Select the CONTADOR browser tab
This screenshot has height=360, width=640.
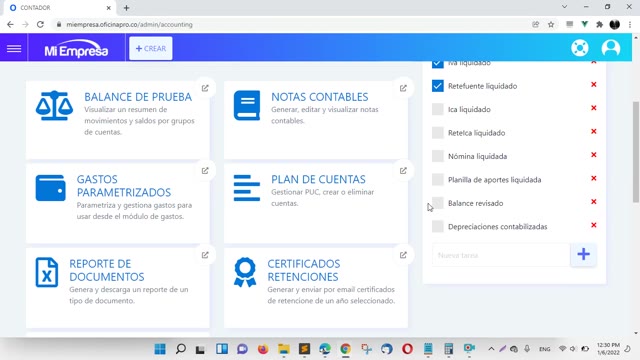point(59,8)
